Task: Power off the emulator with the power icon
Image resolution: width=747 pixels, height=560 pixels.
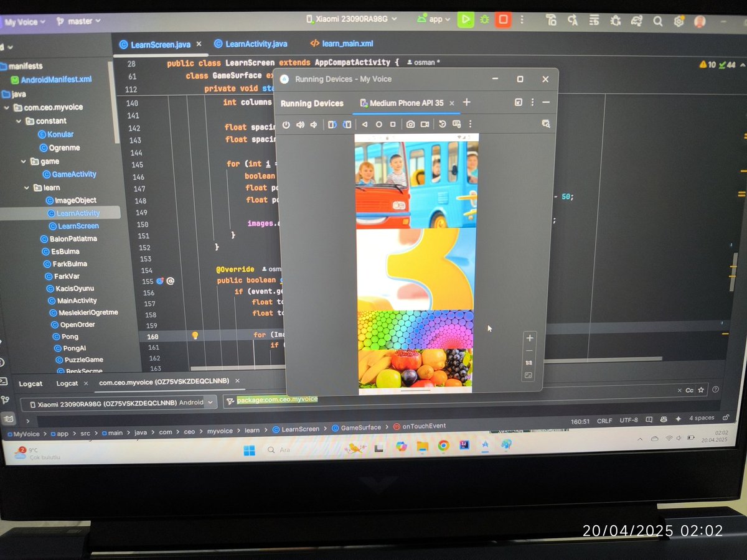Action: coord(286,124)
